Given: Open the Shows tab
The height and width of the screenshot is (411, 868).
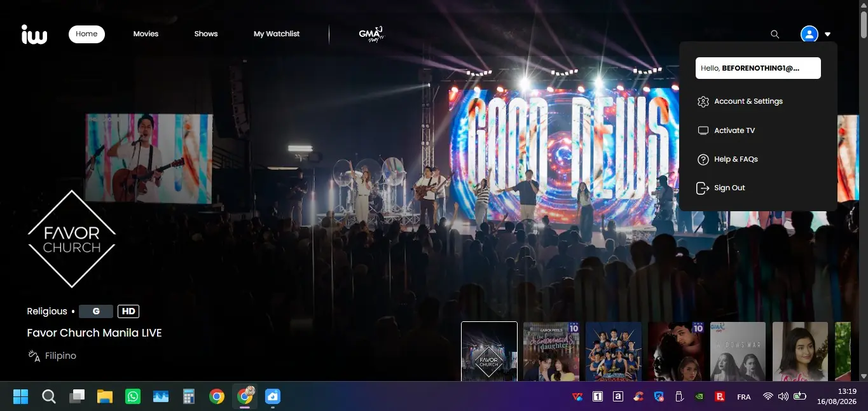Looking at the screenshot, I should coord(206,34).
